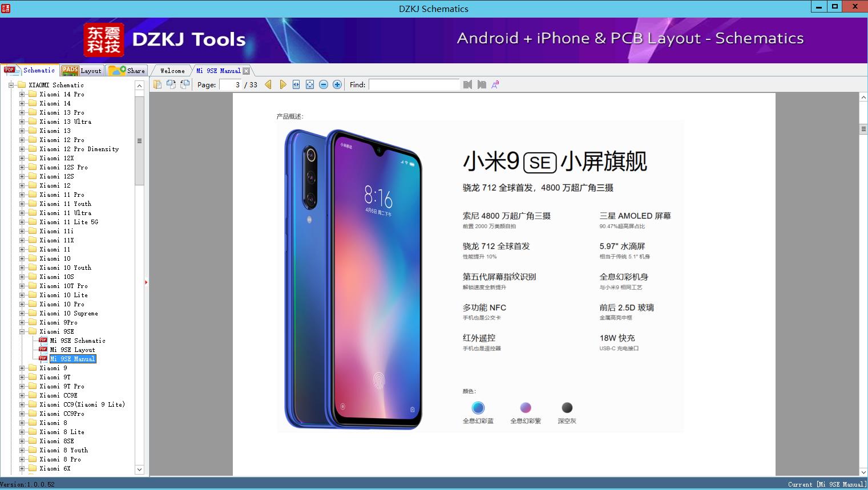Select the Xiaomi 8SE tree row
The height and width of the screenshot is (490, 868).
(x=57, y=441)
